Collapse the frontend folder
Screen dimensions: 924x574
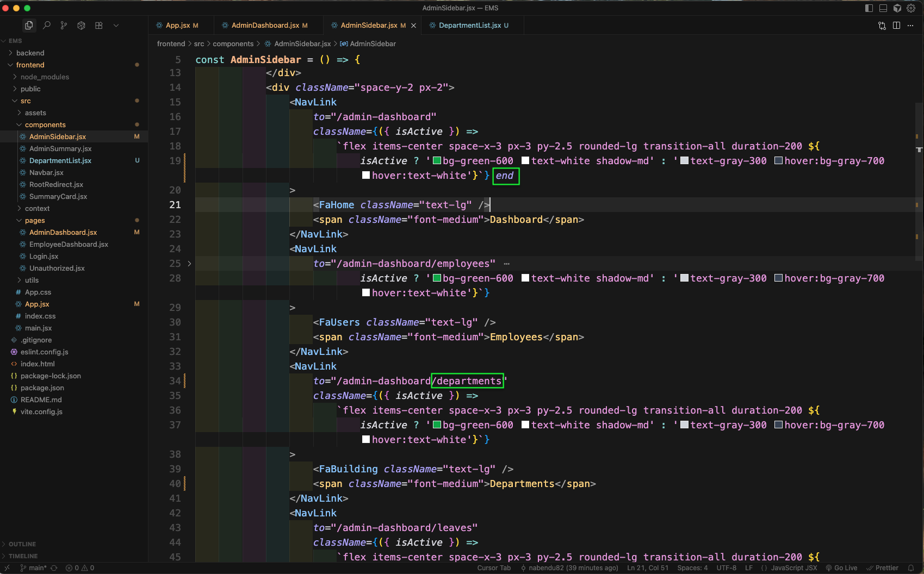[x=74, y=65]
